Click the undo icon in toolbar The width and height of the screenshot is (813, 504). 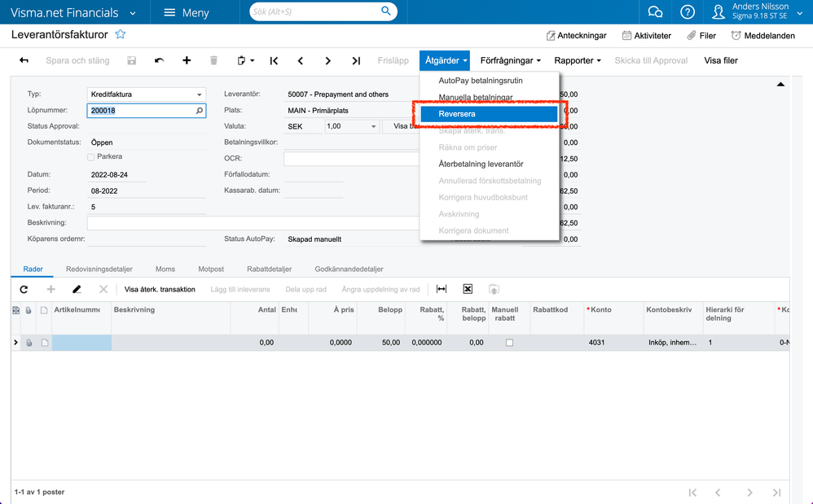point(159,61)
